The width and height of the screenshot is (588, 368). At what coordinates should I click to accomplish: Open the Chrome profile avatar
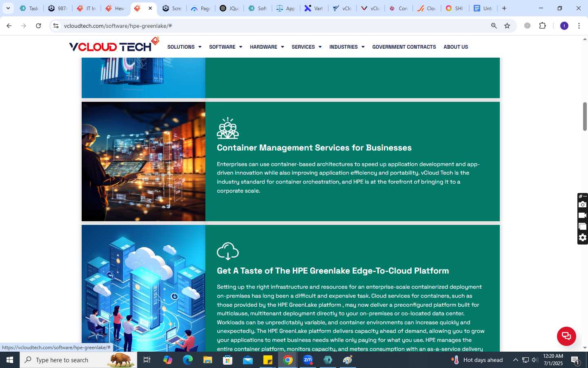(564, 26)
